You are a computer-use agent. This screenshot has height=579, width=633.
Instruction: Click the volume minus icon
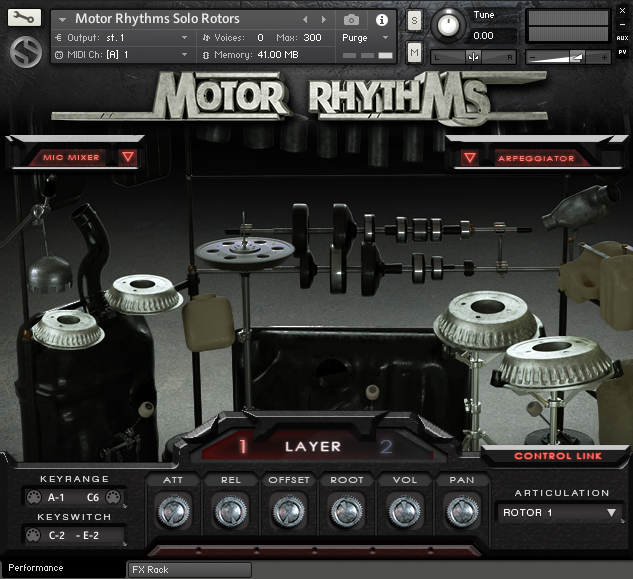point(532,58)
